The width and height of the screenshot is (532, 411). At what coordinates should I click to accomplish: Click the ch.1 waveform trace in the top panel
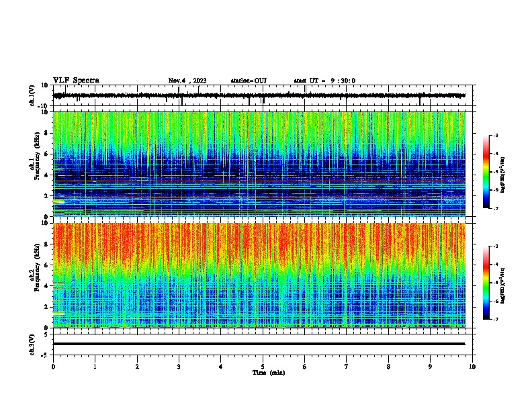pos(259,95)
